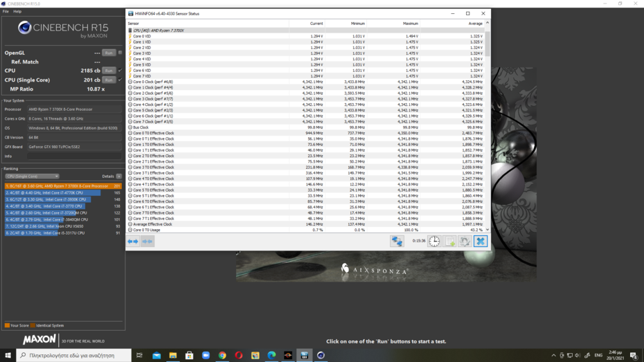The height and width of the screenshot is (362, 644).
Task: Open Microsoft Store from taskbar
Action: click(x=189, y=356)
